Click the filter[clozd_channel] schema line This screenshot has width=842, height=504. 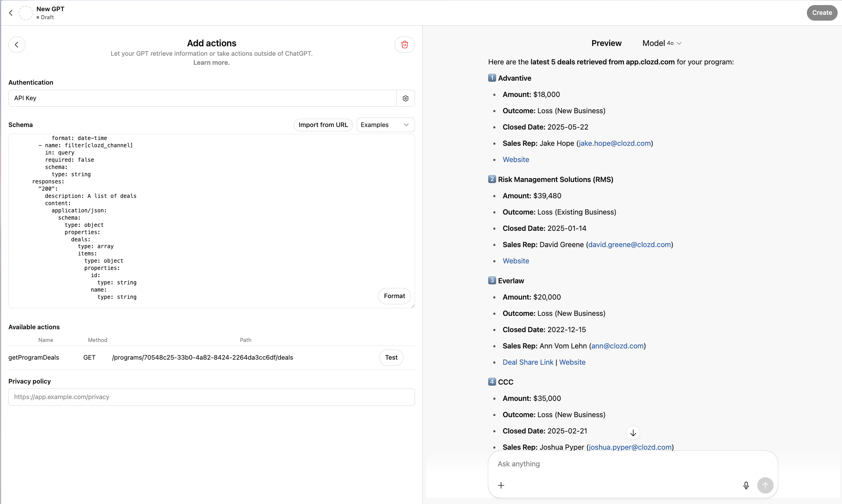(x=86, y=145)
